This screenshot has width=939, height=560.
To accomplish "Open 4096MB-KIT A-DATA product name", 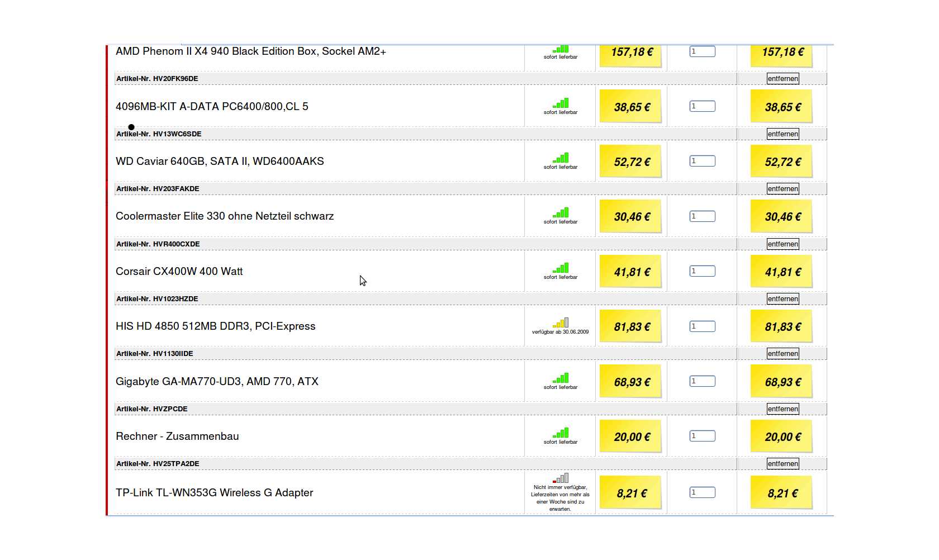I will [212, 106].
